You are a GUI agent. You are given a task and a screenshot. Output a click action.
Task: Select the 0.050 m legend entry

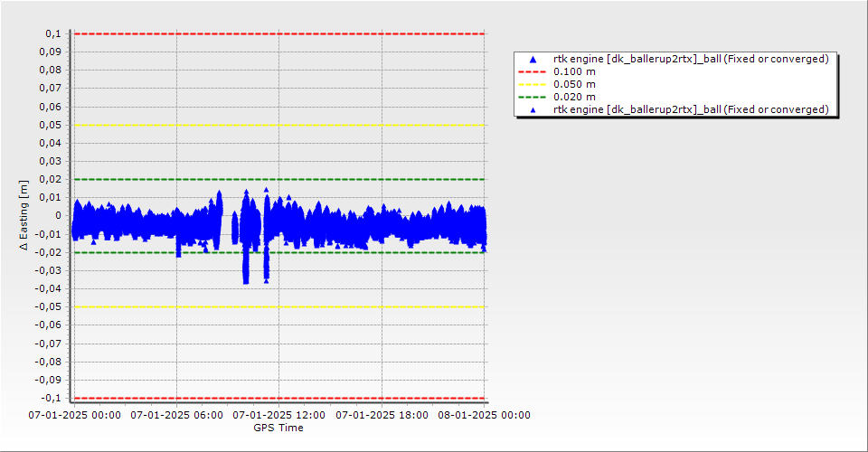[574, 84]
